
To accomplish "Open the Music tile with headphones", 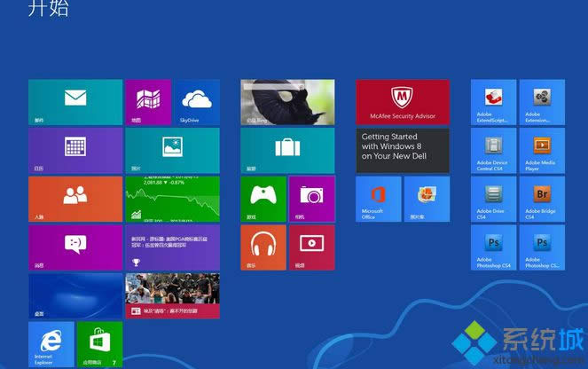I will [263, 247].
